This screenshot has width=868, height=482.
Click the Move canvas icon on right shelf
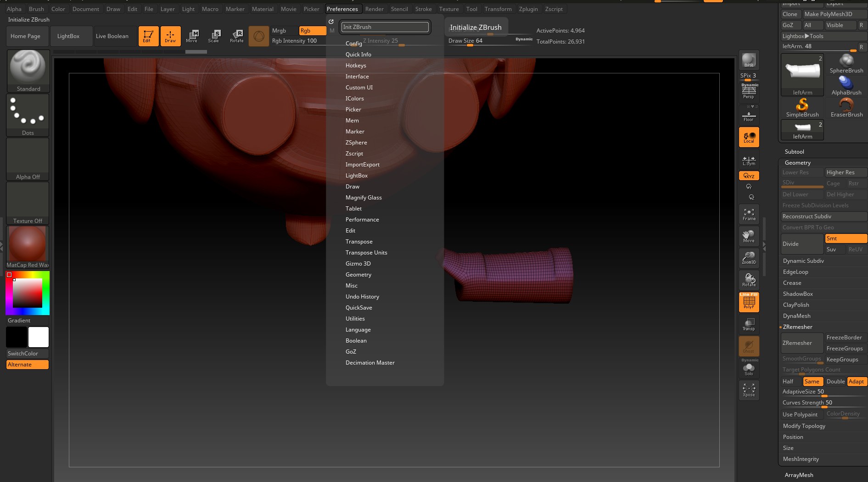pyautogui.click(x=749, y=236)
